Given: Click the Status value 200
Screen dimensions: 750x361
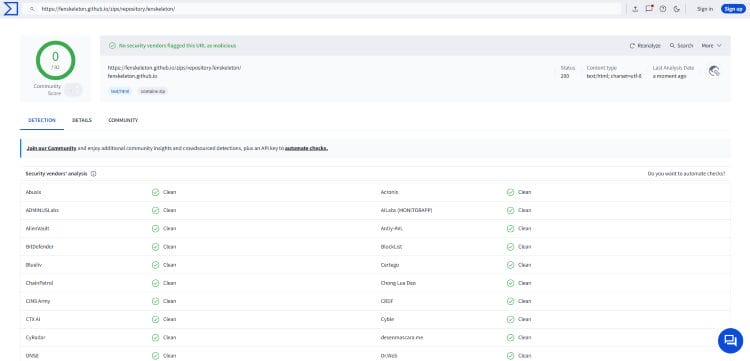Looking at the screenshot, I should [x=565, y=76].
